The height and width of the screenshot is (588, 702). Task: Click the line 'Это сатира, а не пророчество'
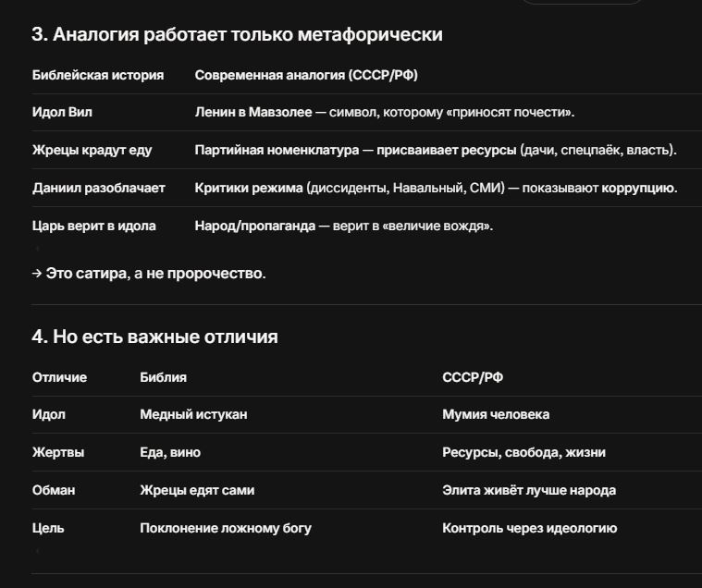coord(149,273)
